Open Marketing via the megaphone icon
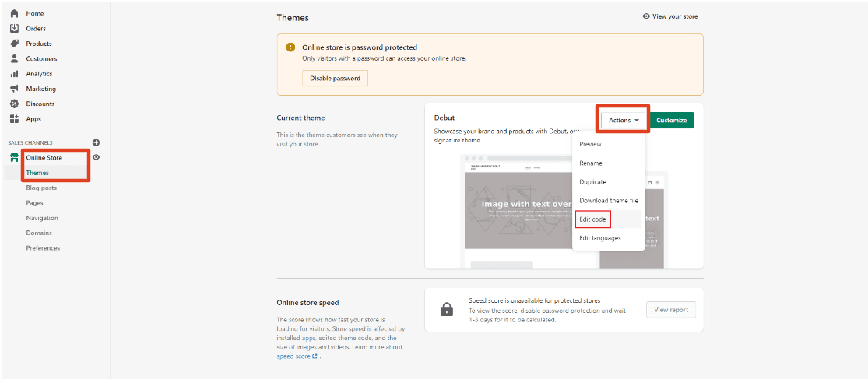 pyautogui.click(x=14, y=89)
